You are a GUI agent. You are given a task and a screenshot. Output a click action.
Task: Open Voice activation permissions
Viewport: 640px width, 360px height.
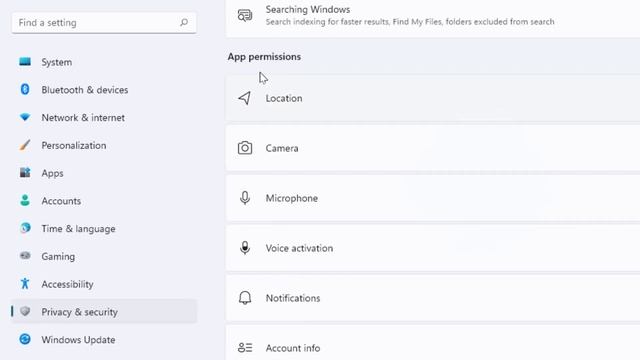pos(433,248)
